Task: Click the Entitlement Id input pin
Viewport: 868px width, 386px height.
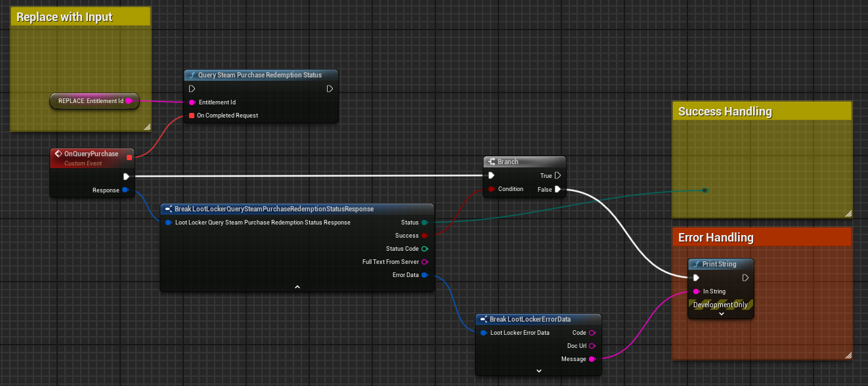Action: pyautogui.click(x=192, y=102)
